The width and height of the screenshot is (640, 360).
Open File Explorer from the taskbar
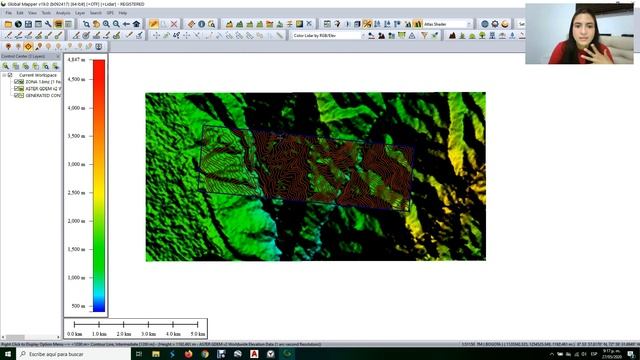[156, 354]
